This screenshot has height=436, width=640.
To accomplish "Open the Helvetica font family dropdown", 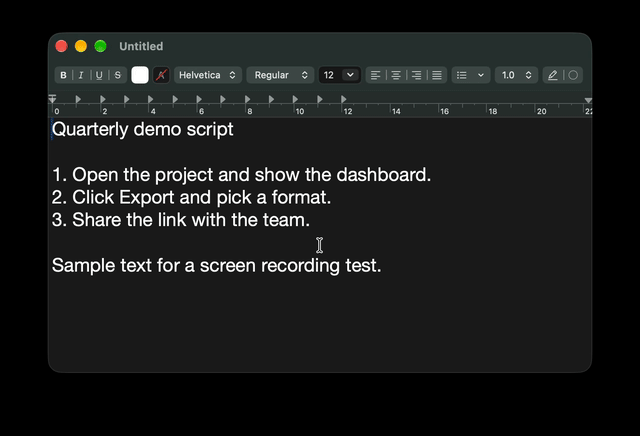I will coord(208,75).
